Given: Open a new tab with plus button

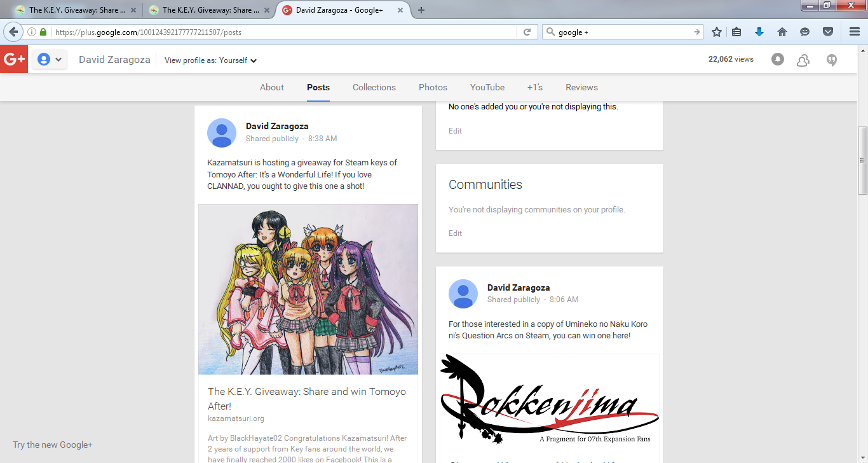Looking at the screenshot, I should click(421, 10).
